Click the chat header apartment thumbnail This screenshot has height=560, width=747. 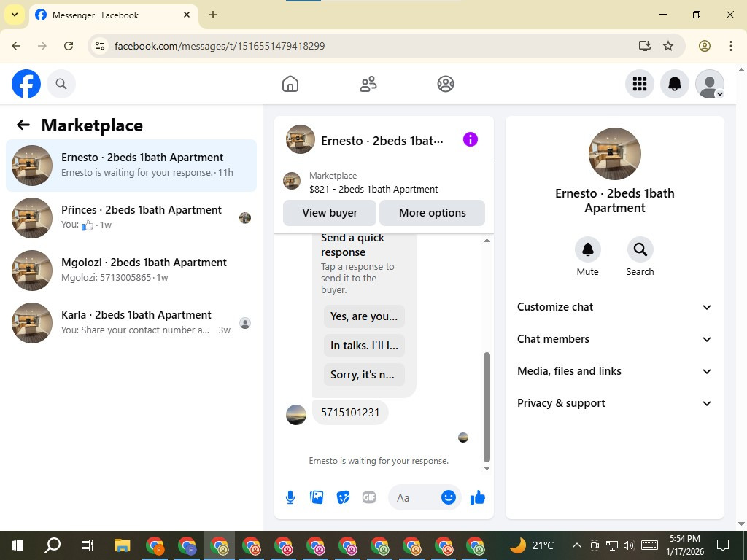tap(300, 139)
